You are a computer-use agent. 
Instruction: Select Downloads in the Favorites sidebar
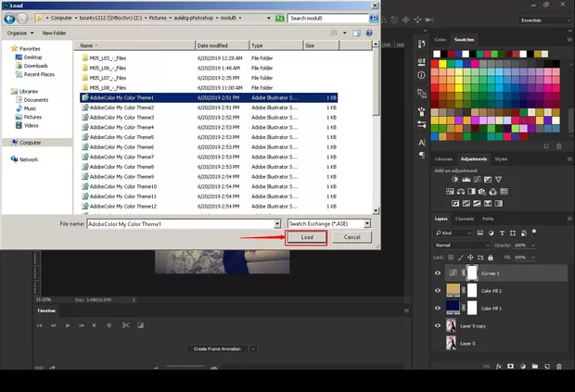pyautogui.click(x=36, y=66)
